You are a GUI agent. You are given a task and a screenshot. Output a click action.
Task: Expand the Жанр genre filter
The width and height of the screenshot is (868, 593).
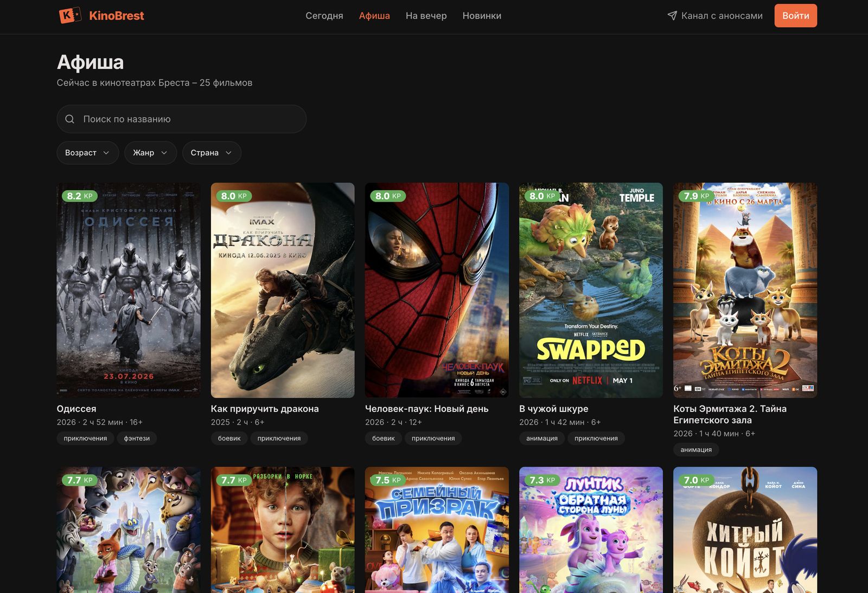(x=150, y=153)
